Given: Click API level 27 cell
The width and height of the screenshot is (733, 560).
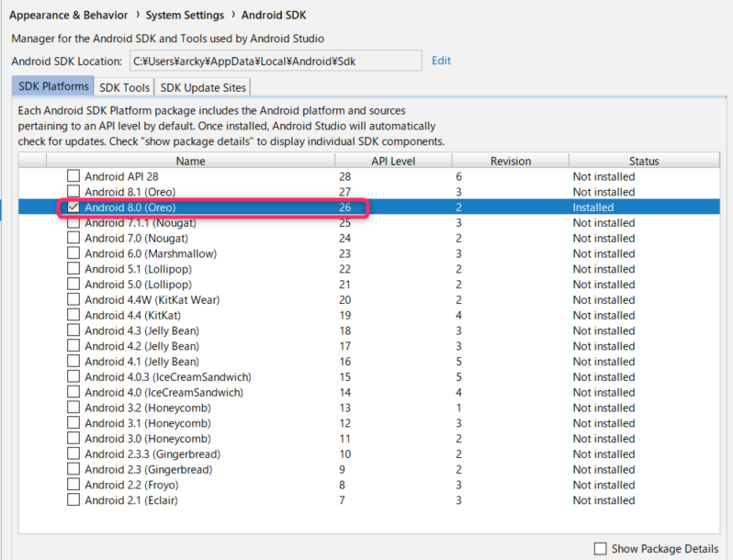Looking at the screenshot, I should tap(345, 192).
